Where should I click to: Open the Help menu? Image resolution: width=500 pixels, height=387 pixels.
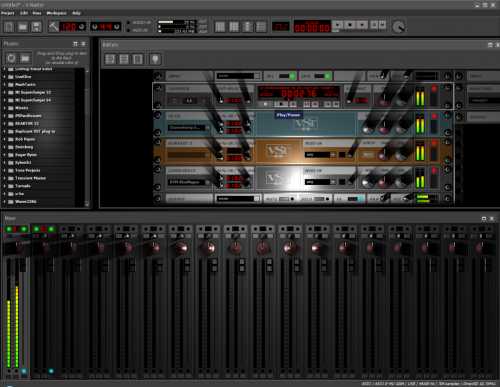[76, 13]
